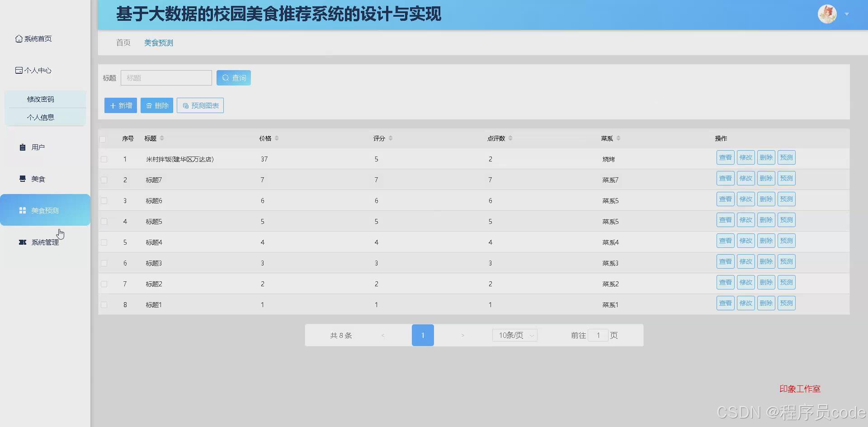Click the chart icon on 预测图表
Screen dimensions: 868x427
[x=185, y=105]
